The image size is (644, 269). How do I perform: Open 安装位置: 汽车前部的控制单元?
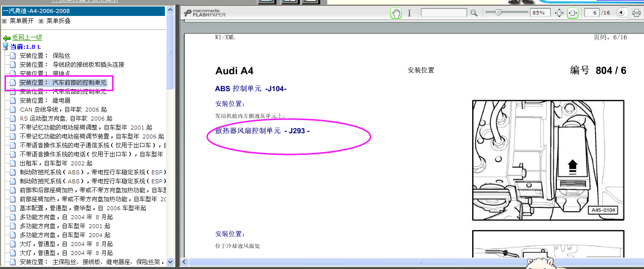(x=63, y=82)
